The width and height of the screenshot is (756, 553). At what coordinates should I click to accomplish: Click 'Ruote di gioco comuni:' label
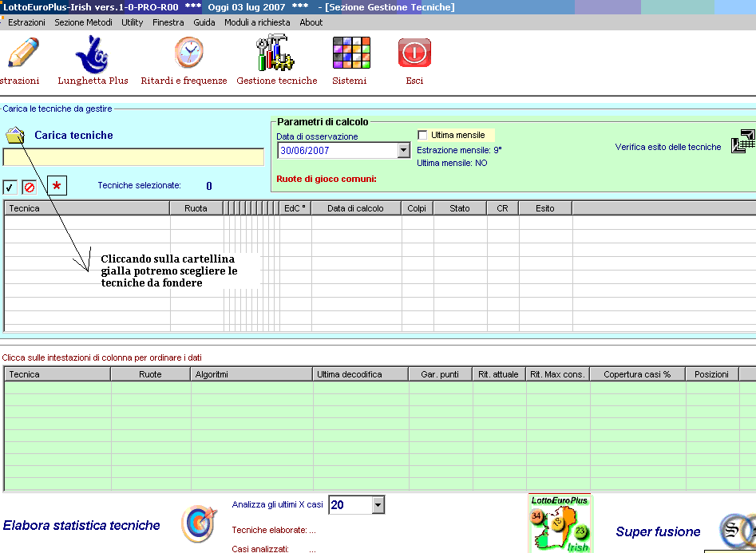(327, 179)
